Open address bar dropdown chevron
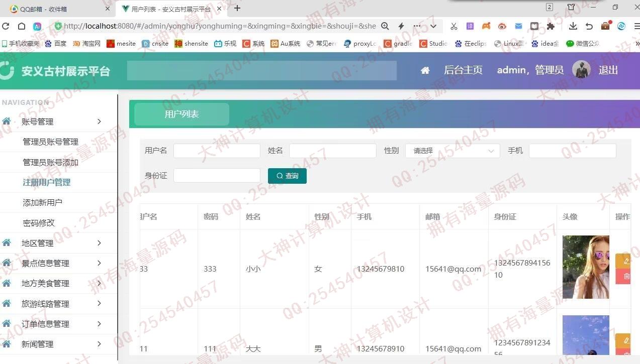Screen dimensions: 640x364 pos(433,26)
